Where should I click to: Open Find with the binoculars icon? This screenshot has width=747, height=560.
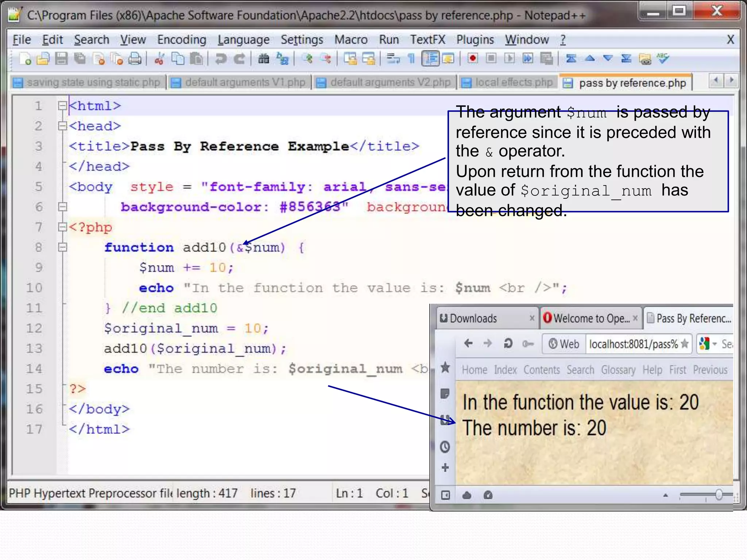[263, 59]
